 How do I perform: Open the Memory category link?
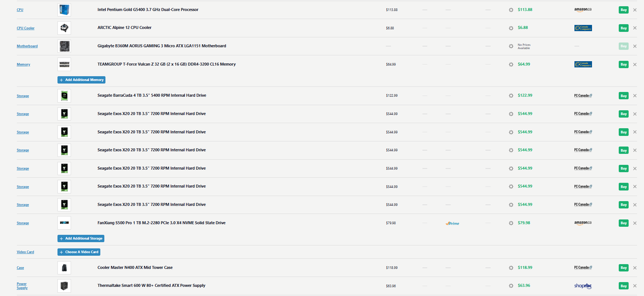[23, 64]
